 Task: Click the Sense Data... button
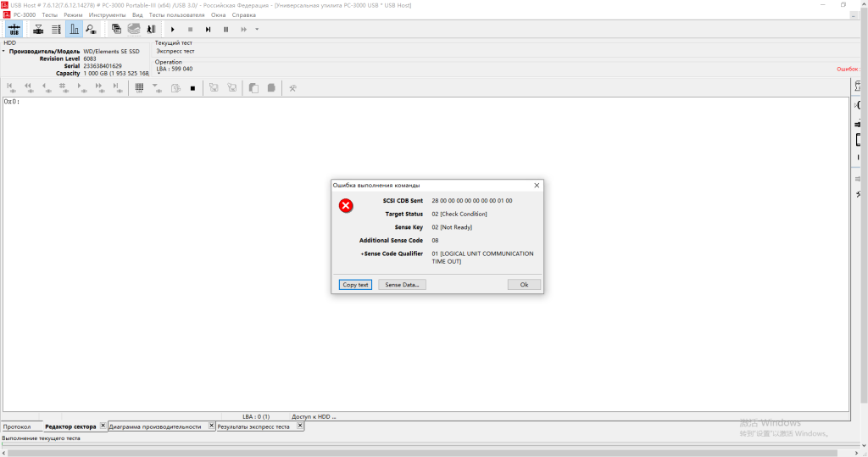[402, 285]
